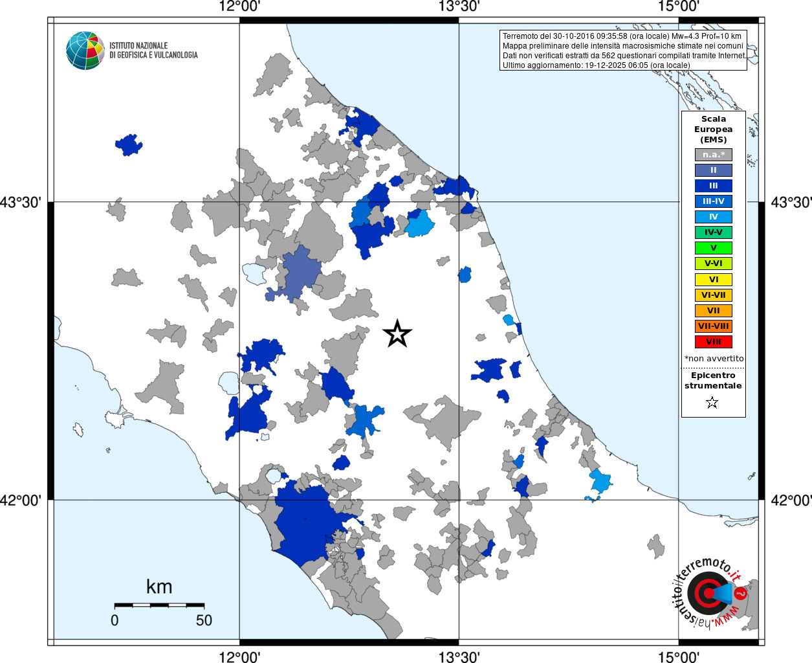Click the left 43°30' latitude label
The height and width of the screenshot is (663, 812).
coord(21,203)
